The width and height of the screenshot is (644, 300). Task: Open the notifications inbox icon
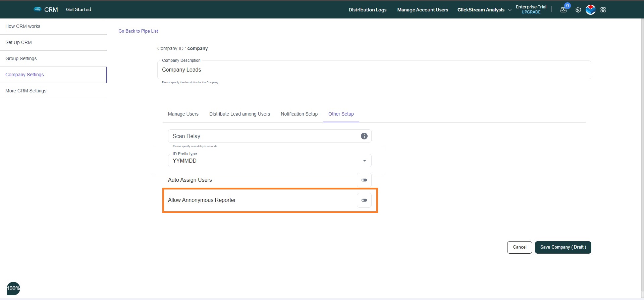[563, 10]
